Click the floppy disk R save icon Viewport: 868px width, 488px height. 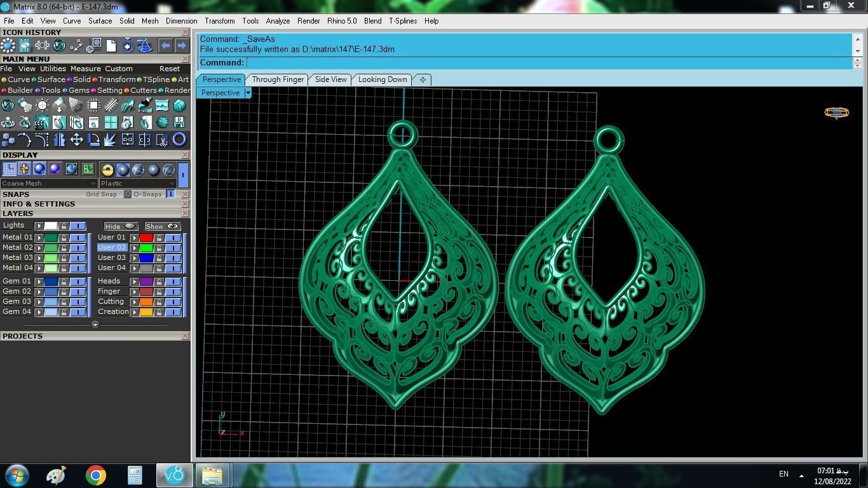pyautogui.click(x=179, y=122)
